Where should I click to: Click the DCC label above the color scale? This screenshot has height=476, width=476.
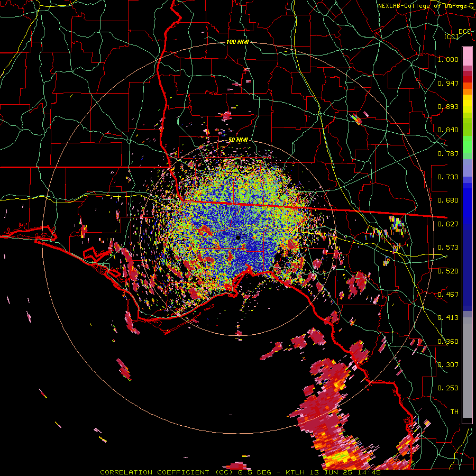(464, 32)
